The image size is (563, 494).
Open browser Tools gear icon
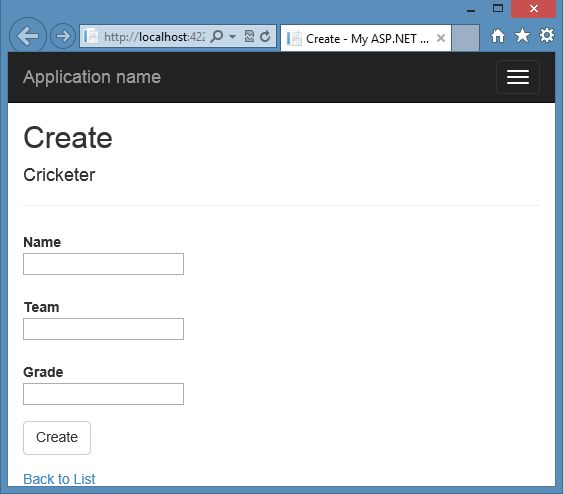coord(546,36)
